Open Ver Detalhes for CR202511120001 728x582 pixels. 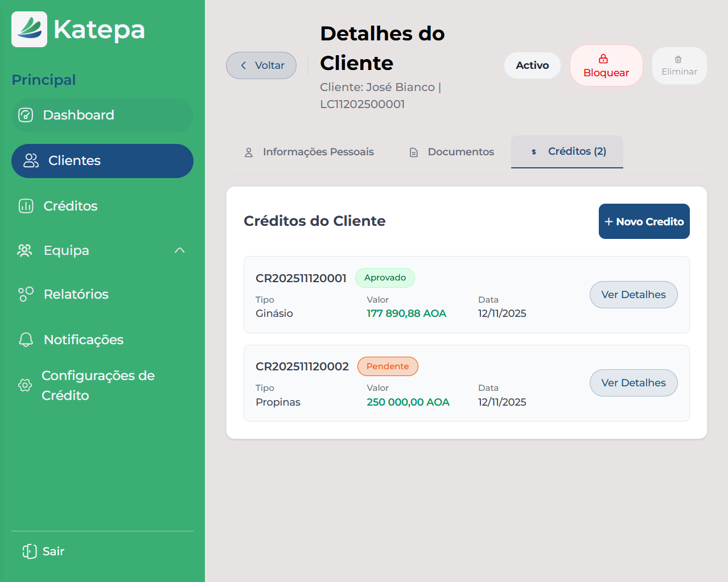coord(634,295)
